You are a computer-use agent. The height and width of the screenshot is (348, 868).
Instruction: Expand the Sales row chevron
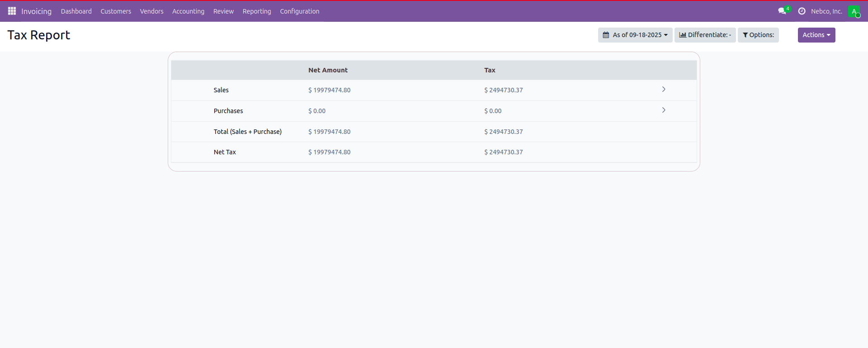click(x=663, y=90)
